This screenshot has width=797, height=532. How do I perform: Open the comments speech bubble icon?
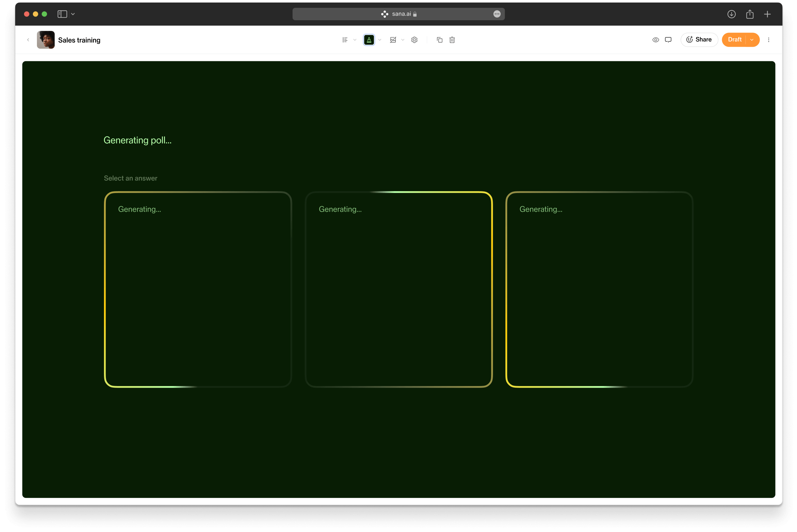pyautogui.click(x=668, y=40)
